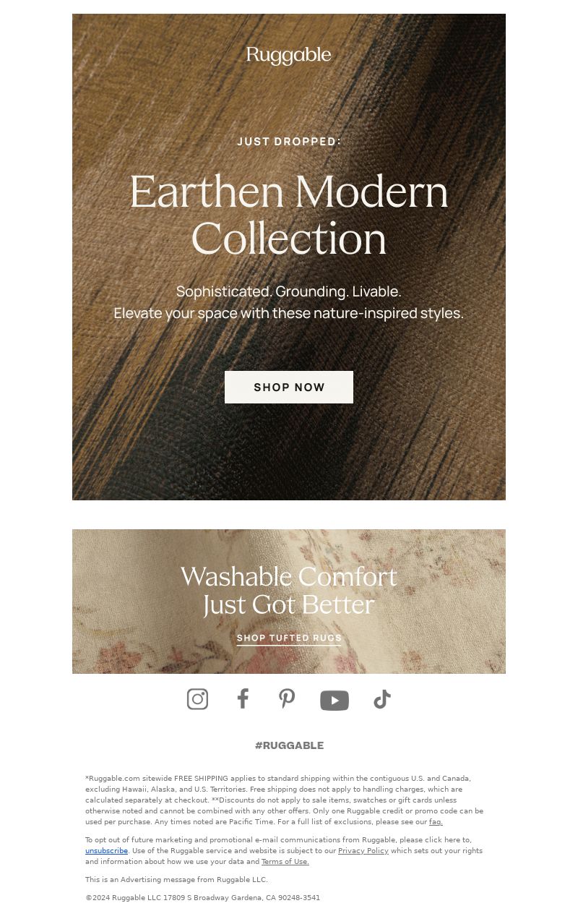The image size is (578, 924).
Task: Click the Washable Comfort Just Got Better heading
Action: click(x=289, y=591)
